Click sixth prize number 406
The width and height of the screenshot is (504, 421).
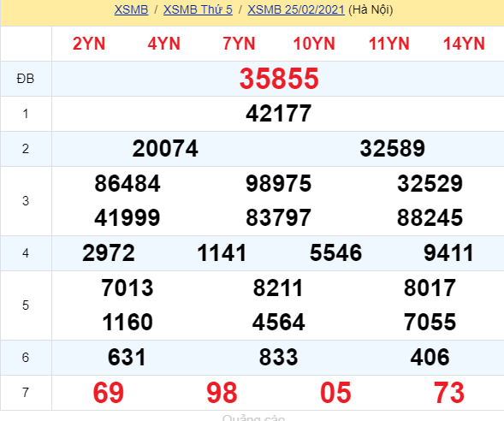pos(430,358)
